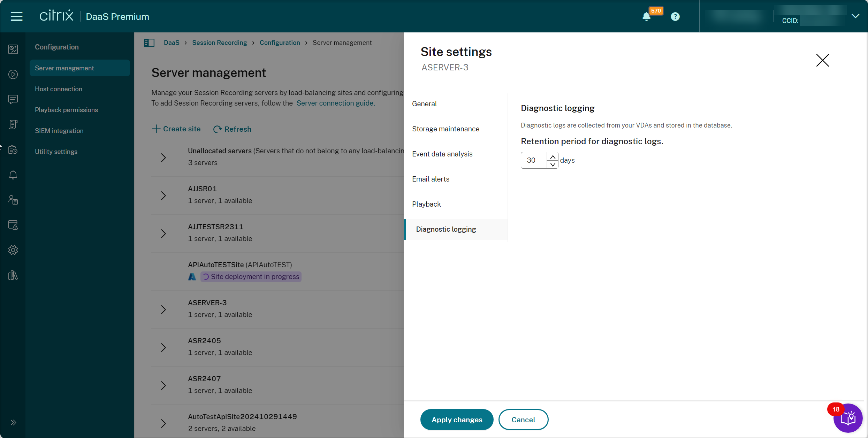Select the Email alerts settings tab
868x438 pixels.
tap(431, 179)
